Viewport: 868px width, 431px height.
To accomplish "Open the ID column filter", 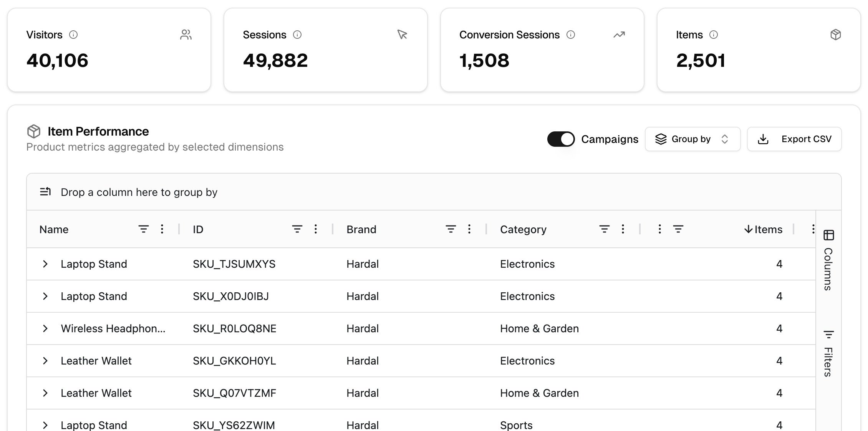I will click(x=297, y=229).
